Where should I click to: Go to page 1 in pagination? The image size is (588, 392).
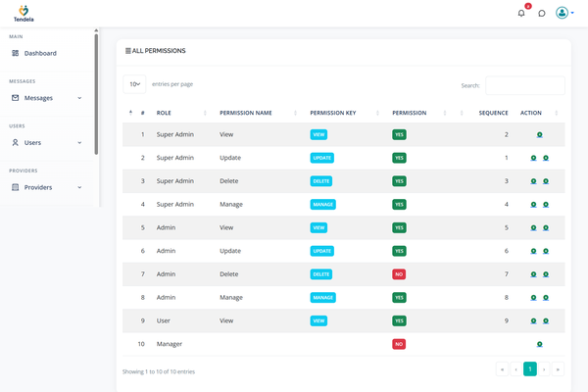(x=530, y=369)
